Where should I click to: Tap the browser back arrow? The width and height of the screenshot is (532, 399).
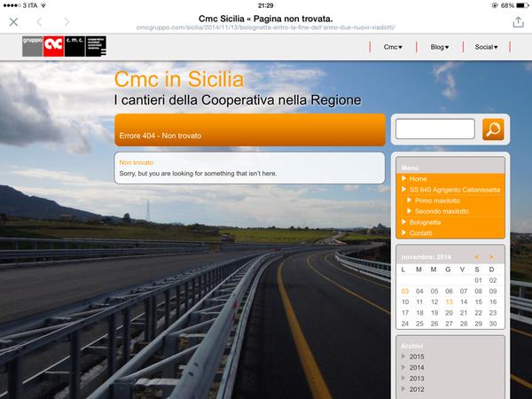tap(40, 21)
